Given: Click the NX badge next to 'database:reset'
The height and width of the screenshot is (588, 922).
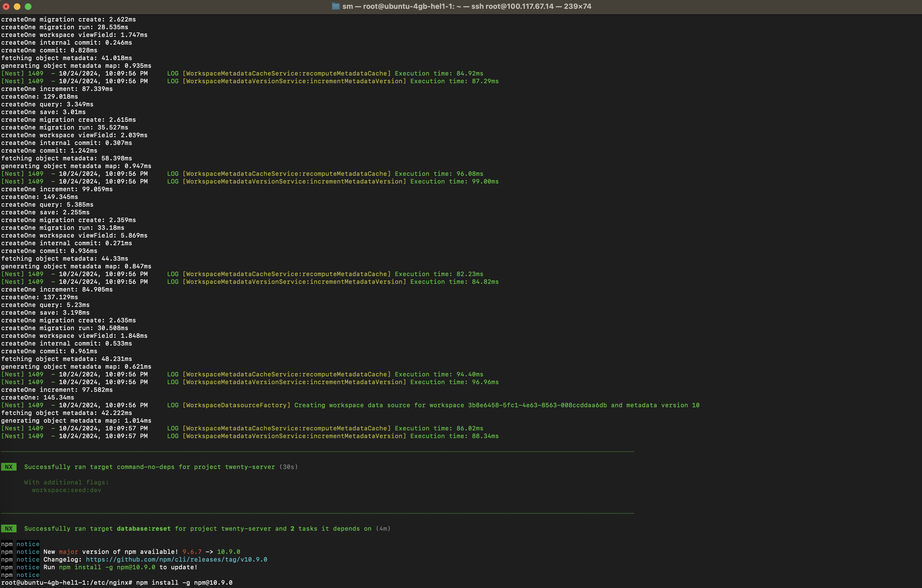Looking at the screenshot, I should 9,528.
